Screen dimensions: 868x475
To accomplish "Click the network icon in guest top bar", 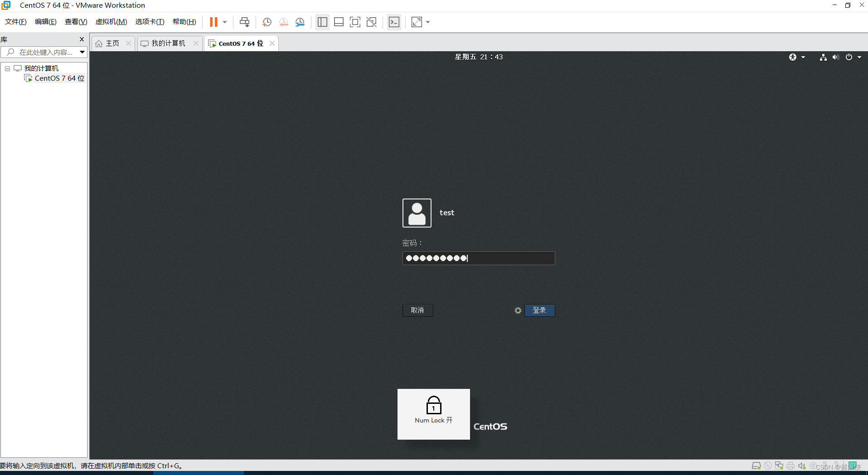I will (823, 57).
